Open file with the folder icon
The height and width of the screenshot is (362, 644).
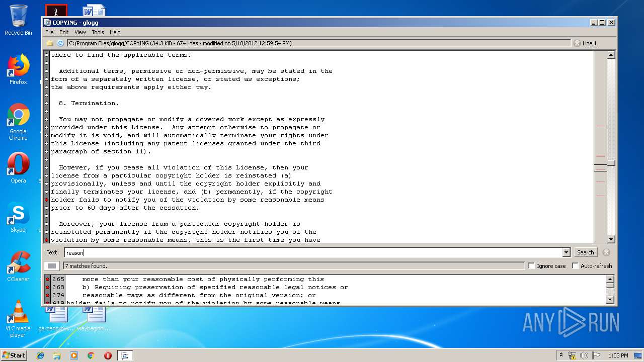point(49,43)
